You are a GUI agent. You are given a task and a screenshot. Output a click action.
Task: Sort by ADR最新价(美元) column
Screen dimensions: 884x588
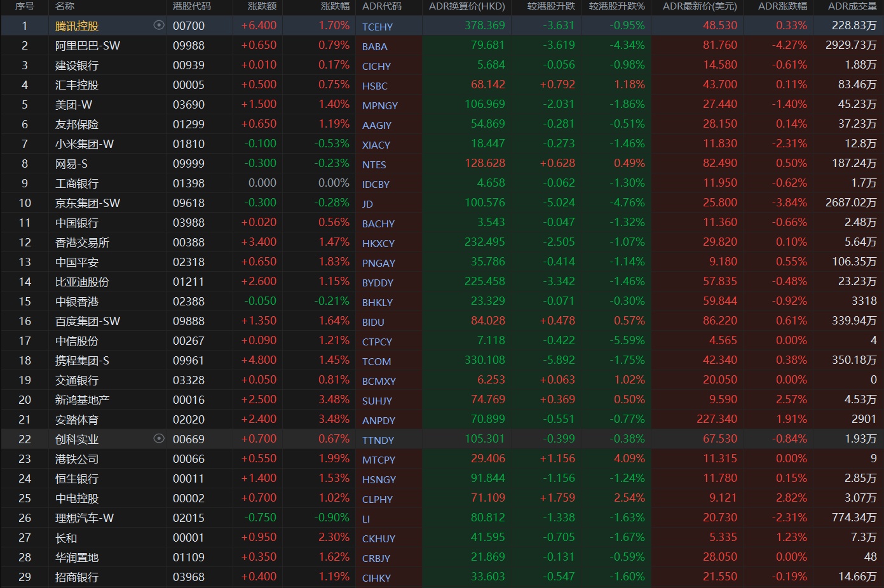[700, 6]
